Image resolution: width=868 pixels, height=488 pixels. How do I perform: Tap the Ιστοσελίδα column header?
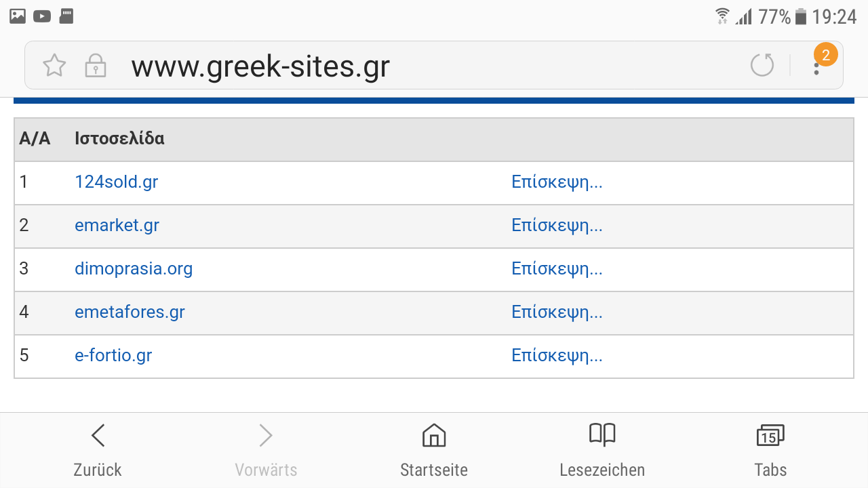tap(119, 139)
